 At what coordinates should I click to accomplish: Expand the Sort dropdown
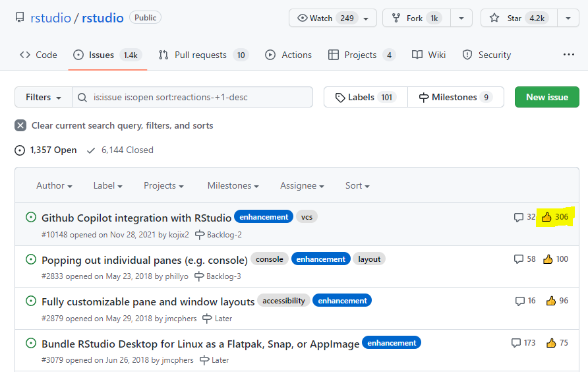pos(357,185)
